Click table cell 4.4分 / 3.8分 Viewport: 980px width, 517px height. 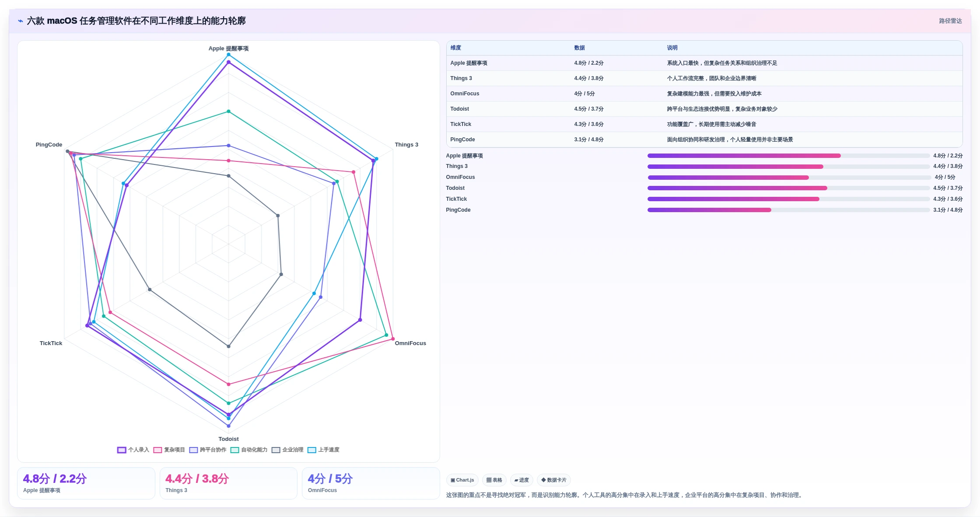point(589,78)
